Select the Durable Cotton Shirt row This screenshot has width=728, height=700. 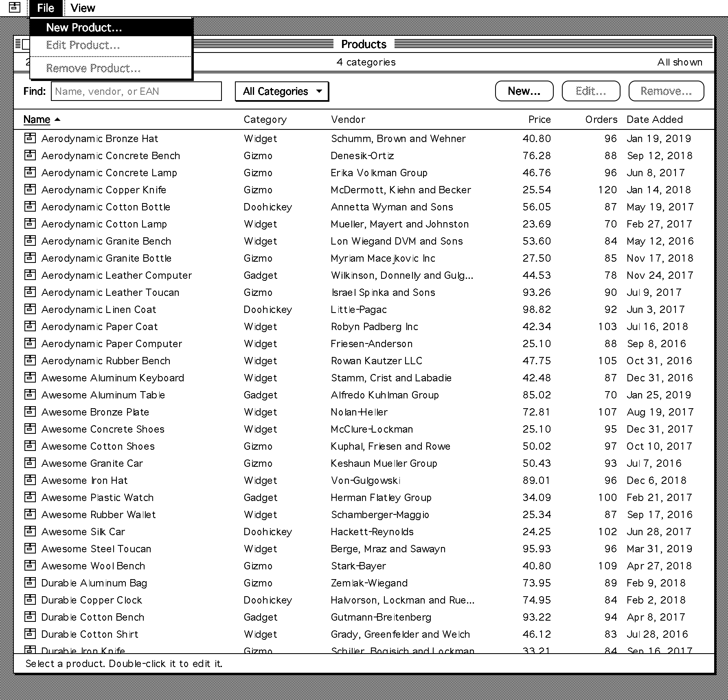pyautogui.click(x=364, y=634)
